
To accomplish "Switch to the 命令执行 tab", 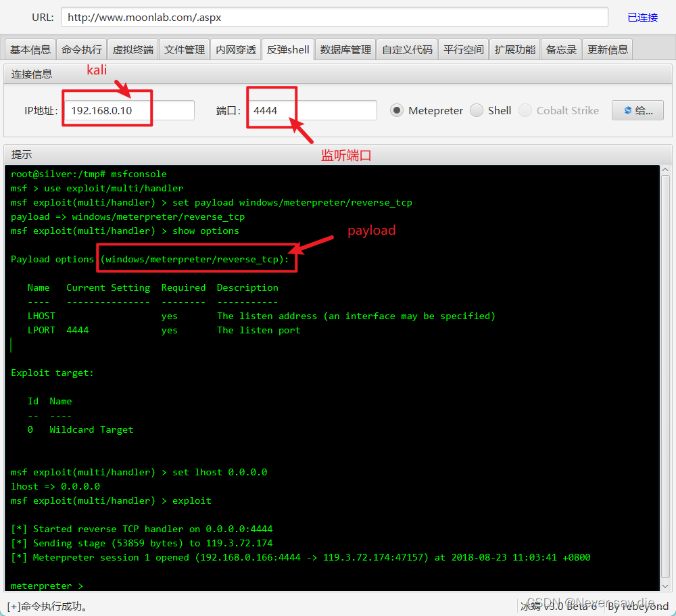I will pos(82,49).
